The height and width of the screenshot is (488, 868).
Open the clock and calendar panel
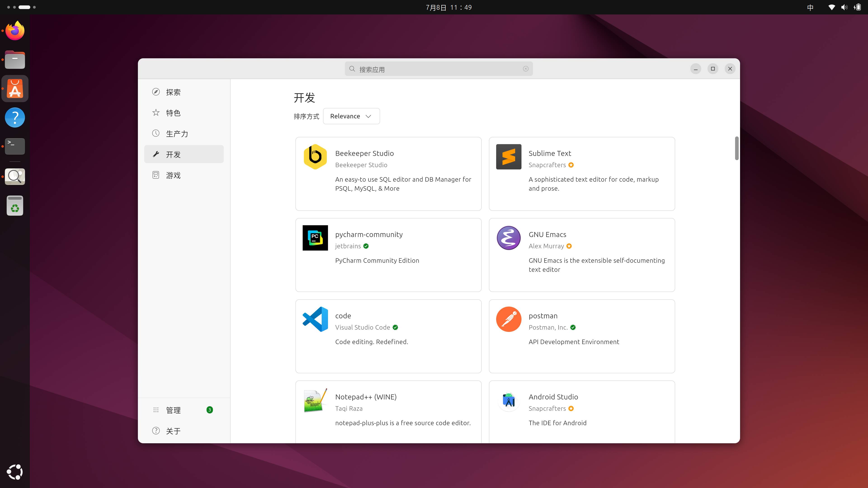(448, 7)
